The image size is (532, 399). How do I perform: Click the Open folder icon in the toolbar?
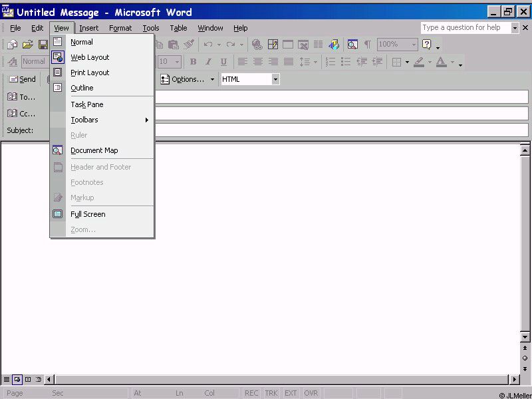[x=27, y=45]
